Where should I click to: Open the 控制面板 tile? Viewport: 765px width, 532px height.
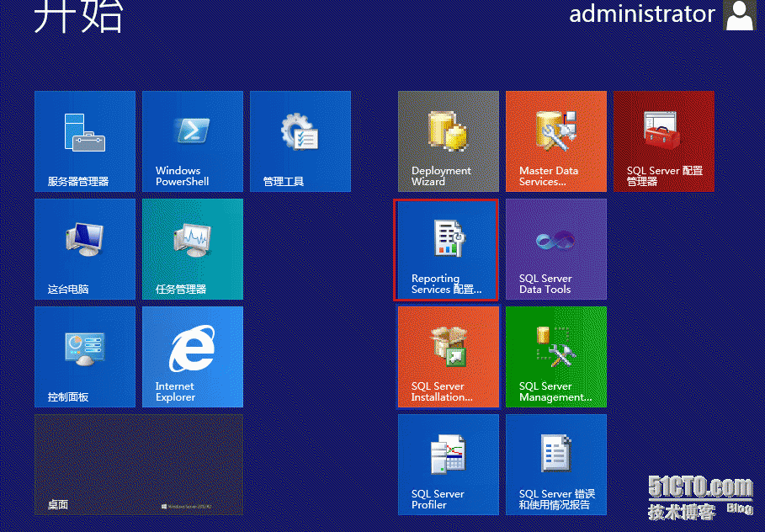(x=85, y=357)
